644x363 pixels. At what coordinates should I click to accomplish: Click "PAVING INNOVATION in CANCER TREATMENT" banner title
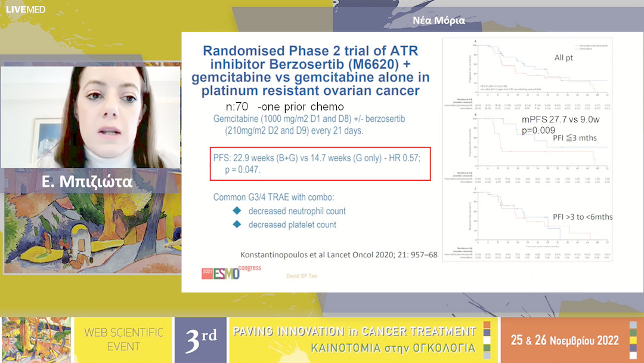[x=354, y=331]
